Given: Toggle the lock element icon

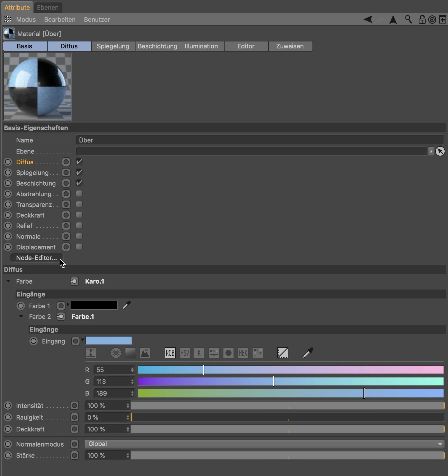Looking at the screenshot, I should point(422,19).
